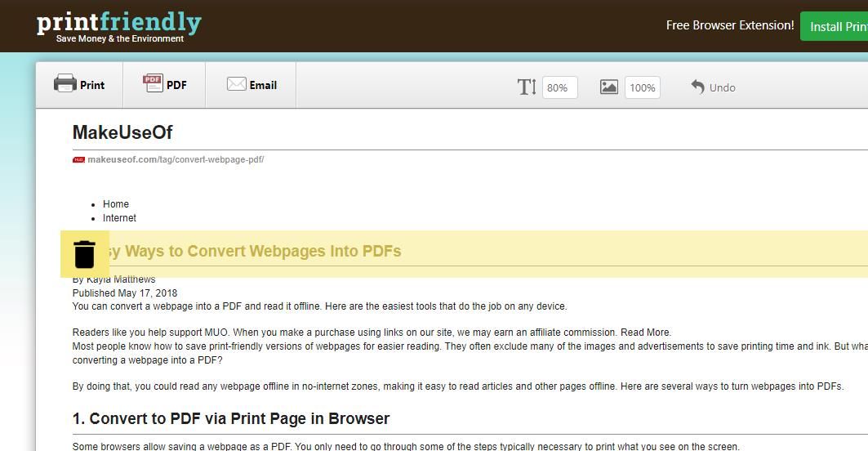Click the text size icon
The width and height of the screenshot is (868, 451).
[x=527, y=87]
